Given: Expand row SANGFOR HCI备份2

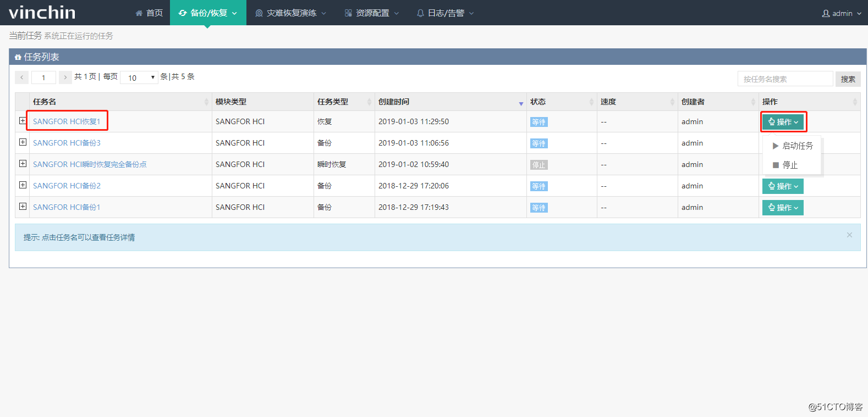Looking at the screenshot, I should 23,185.
